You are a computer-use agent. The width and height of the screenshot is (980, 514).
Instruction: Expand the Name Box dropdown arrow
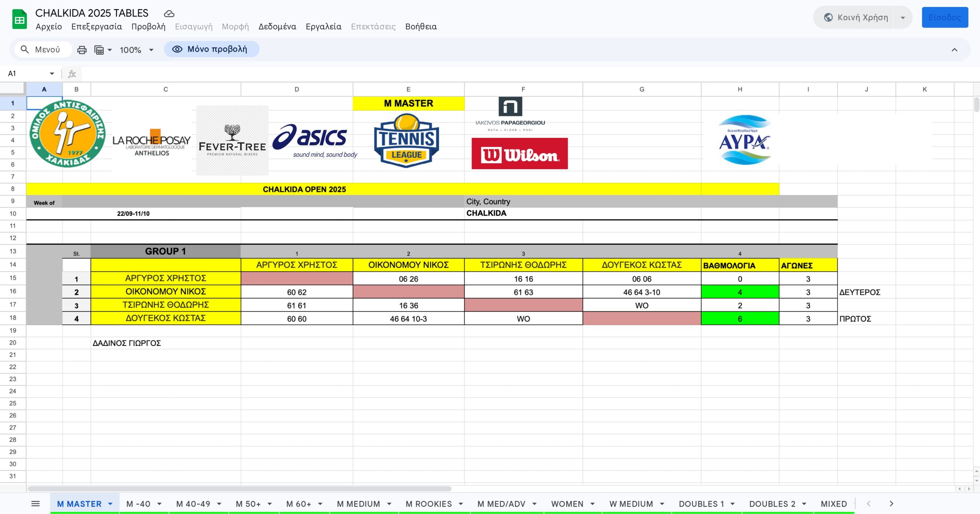point(52,74)
